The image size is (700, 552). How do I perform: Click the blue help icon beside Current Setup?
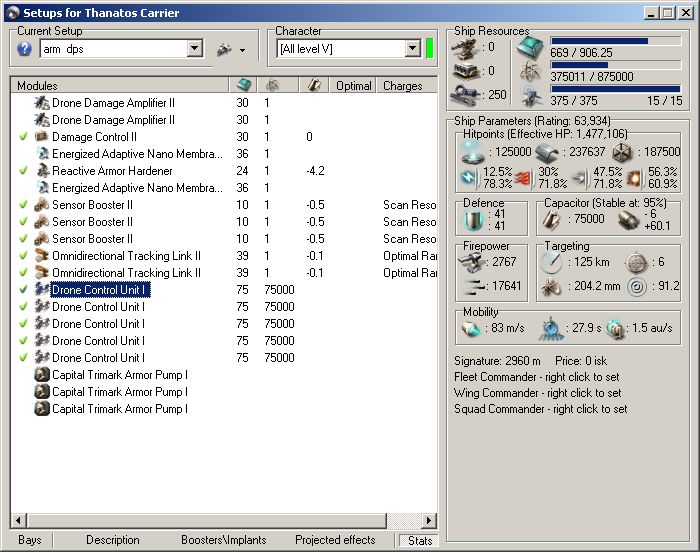pyautogui.click(x=25, y=49)
